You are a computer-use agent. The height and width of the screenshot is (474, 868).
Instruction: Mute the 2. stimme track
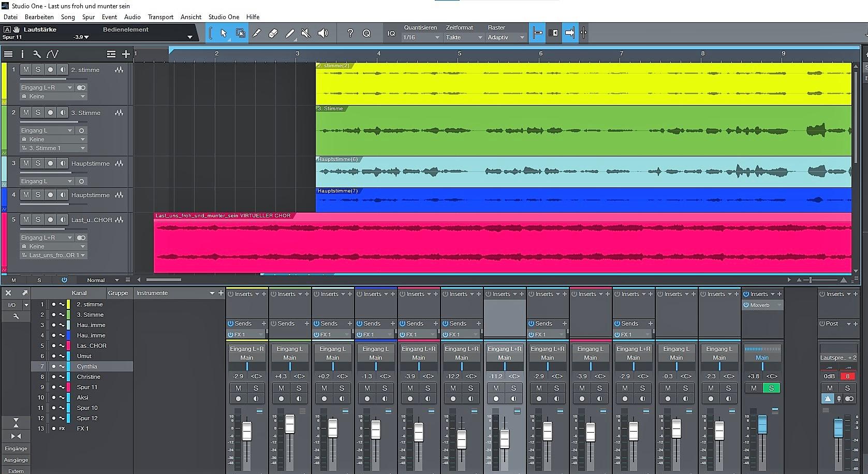tap(26, 69)
